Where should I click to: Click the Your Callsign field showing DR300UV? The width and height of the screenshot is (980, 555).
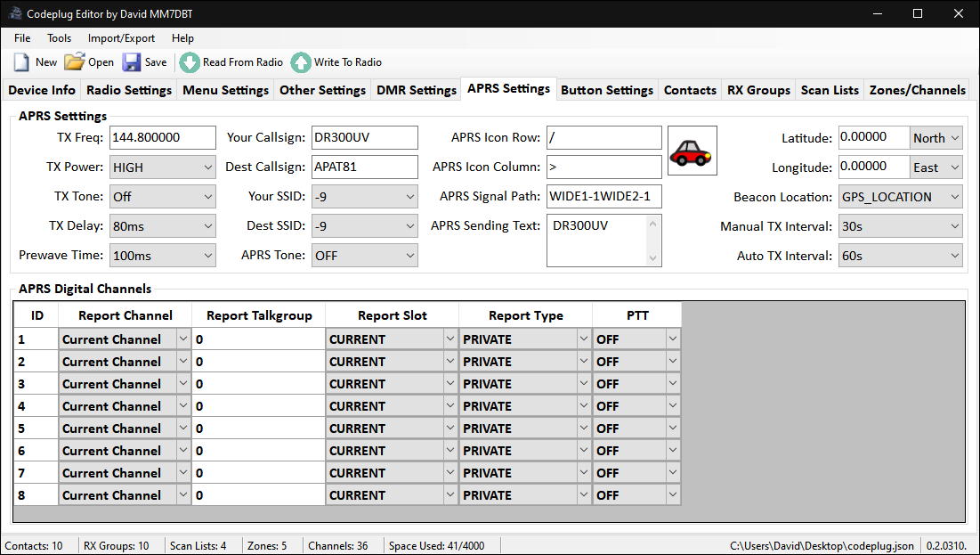(x=364, y=137)
